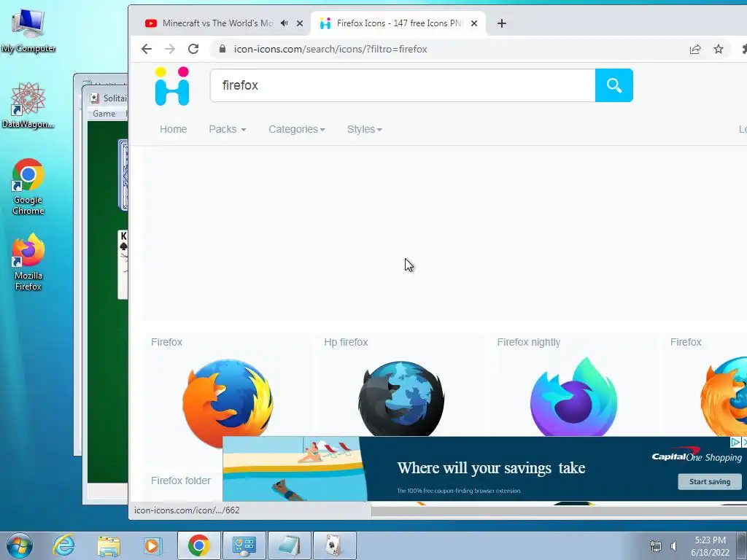Open the DataWagon desktop shortcut
The image size is (747, 560).
(x=28, y=105)
